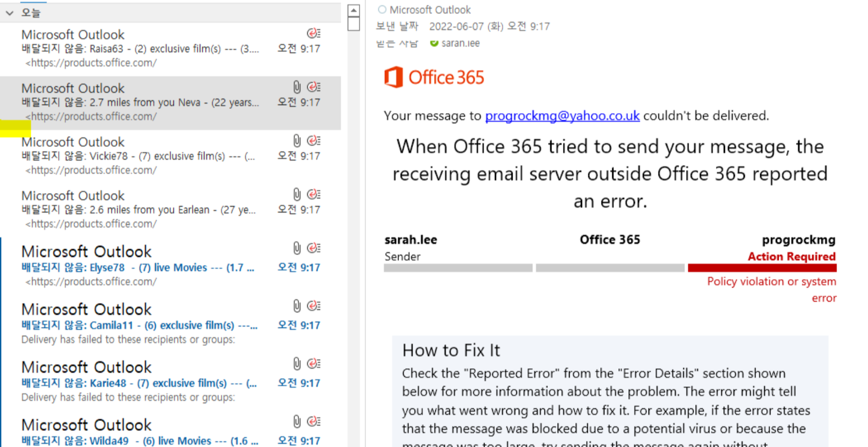Click 'Delivery has failed' preview under Karie48
868x447 pixels.
[x=128, y=397]
